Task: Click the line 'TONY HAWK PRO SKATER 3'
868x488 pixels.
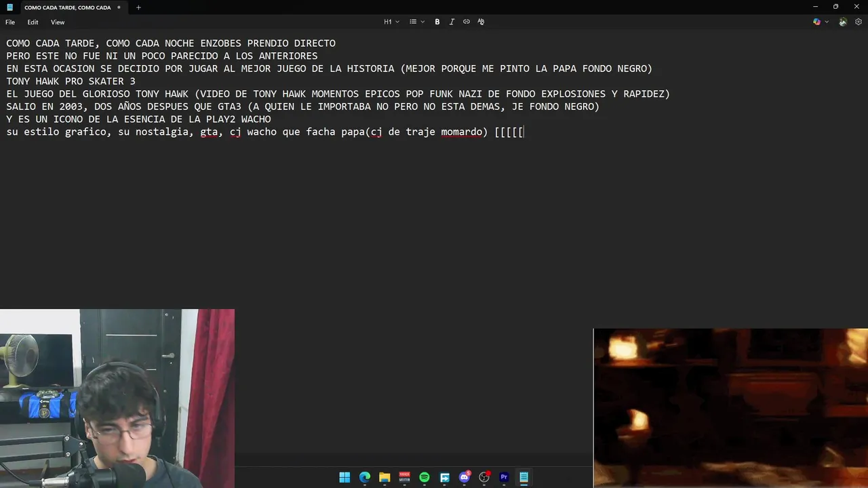Action: point(71,81)
